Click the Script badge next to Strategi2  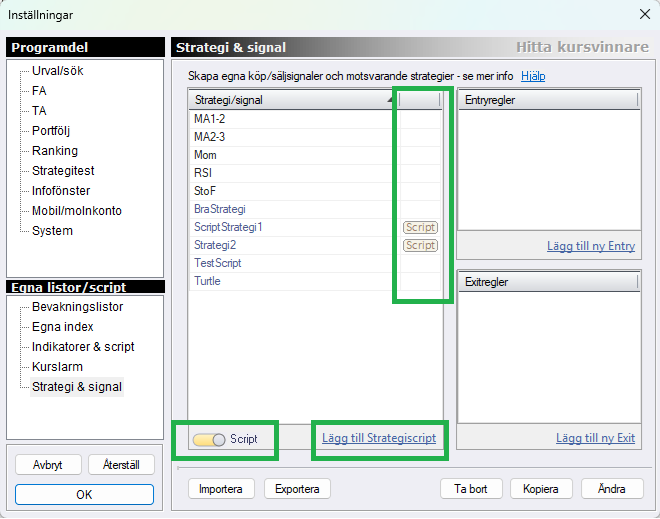coord(420,245)
